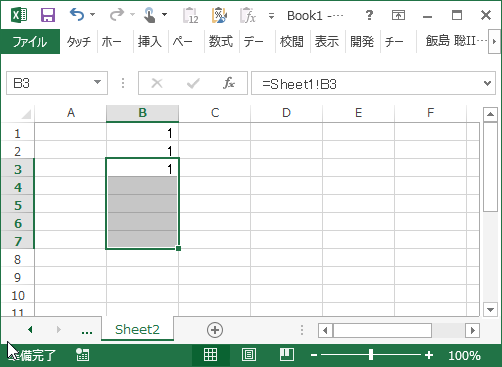Click the next sheet navigation arrow
The image size is (502, 367).
[x=59, y=330]
